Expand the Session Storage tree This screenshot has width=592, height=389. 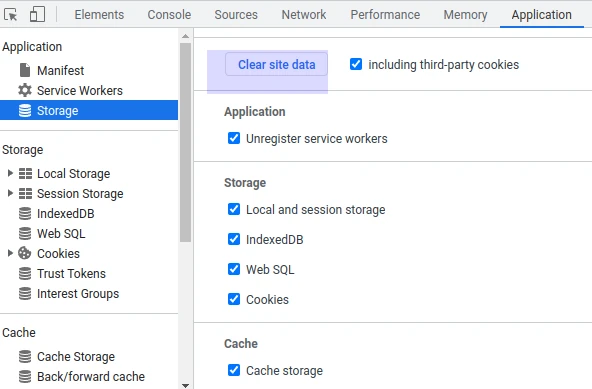(10, 193)
